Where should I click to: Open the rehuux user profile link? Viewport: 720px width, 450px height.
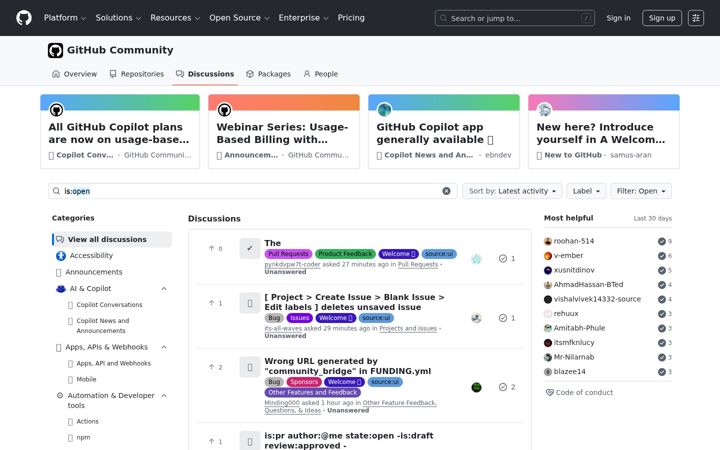tap(566, 314)
